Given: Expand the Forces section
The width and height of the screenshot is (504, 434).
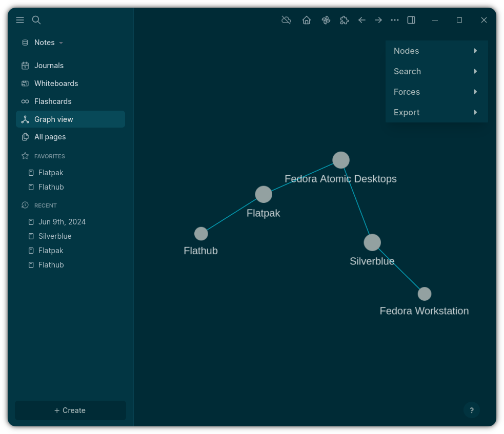Looking at the screenshot, I should tap(436, 92).
